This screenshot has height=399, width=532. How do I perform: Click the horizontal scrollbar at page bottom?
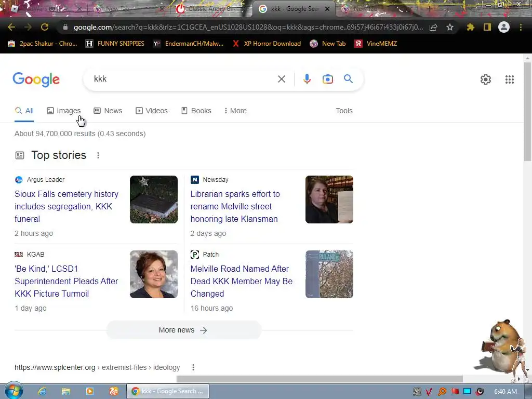(x=320, y=379)
